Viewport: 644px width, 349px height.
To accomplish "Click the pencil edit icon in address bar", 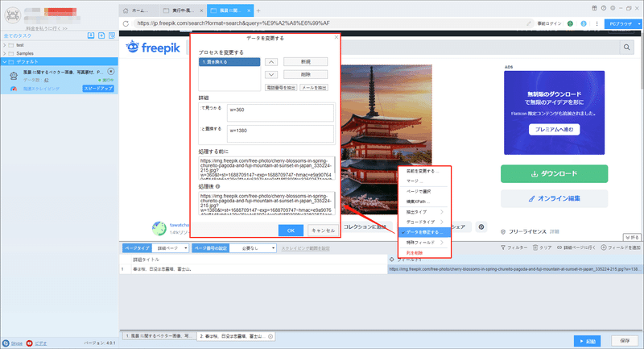I will click(529, 23).
